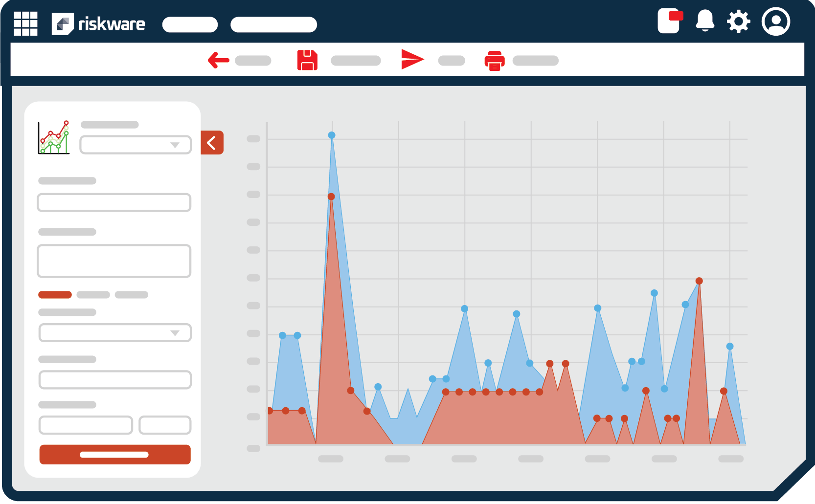This screenshot has height=504, width=815.
Task: Click the line chart icon in sidebar panel
Action: pyautogui.click(x=54, y=137)
